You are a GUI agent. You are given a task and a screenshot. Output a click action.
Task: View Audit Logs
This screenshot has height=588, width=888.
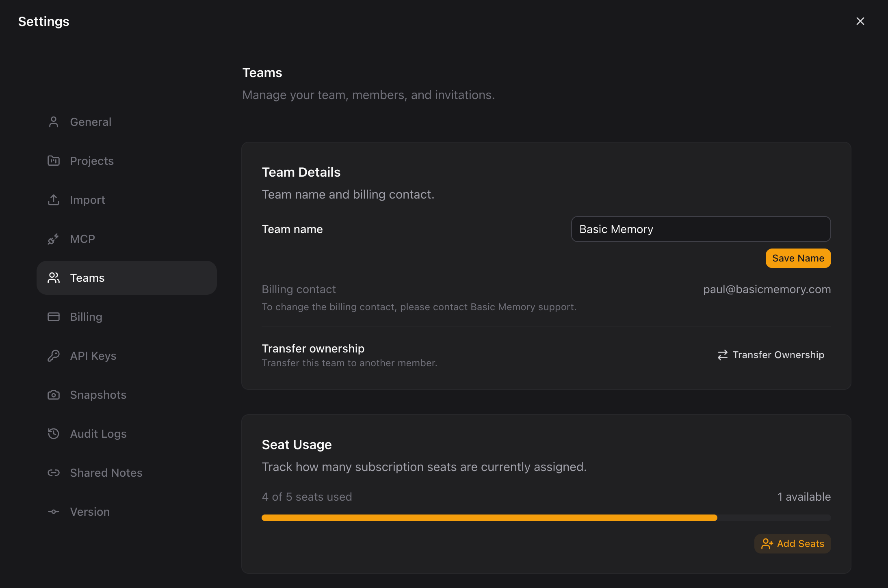[127, 434]
